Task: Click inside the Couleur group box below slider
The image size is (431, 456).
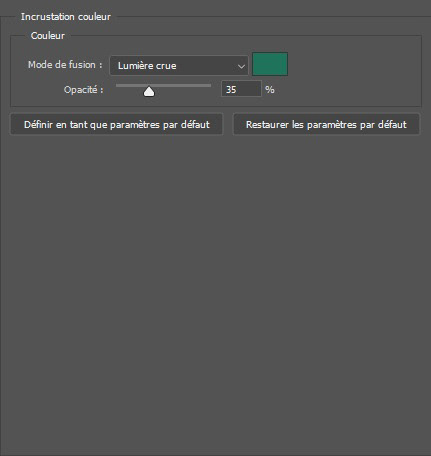Action: (215, 102)
